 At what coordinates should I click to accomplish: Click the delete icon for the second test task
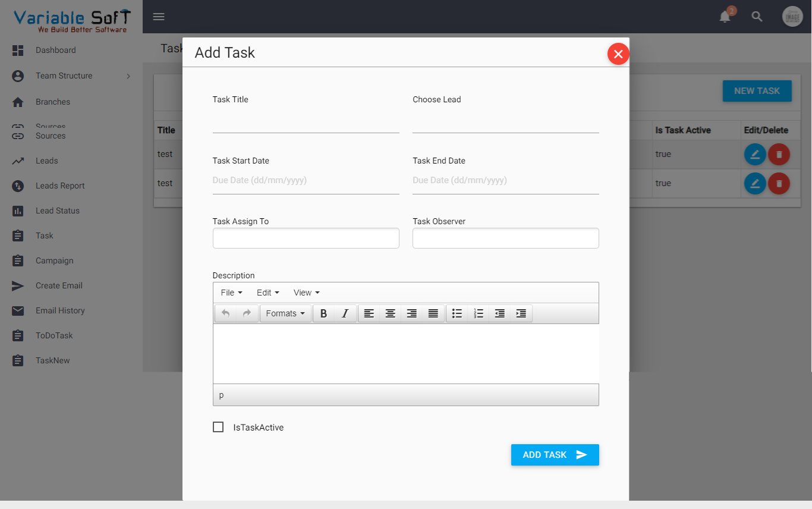click(779, 183)
